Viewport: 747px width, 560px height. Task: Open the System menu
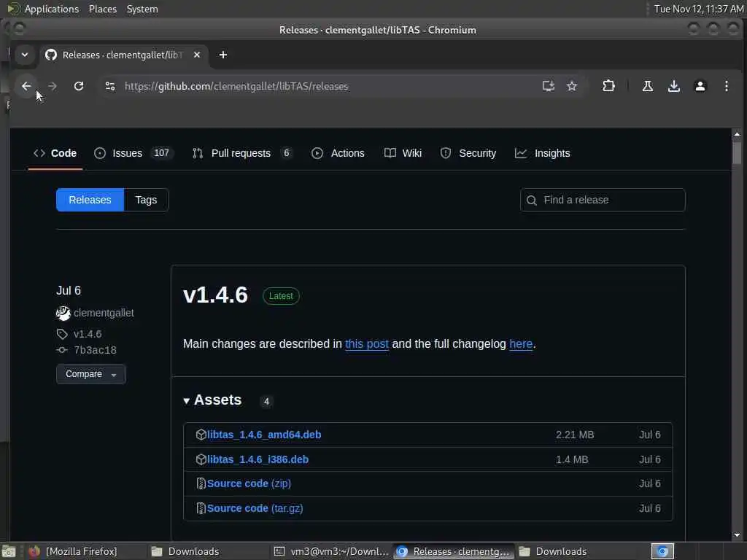click(142, 9)
